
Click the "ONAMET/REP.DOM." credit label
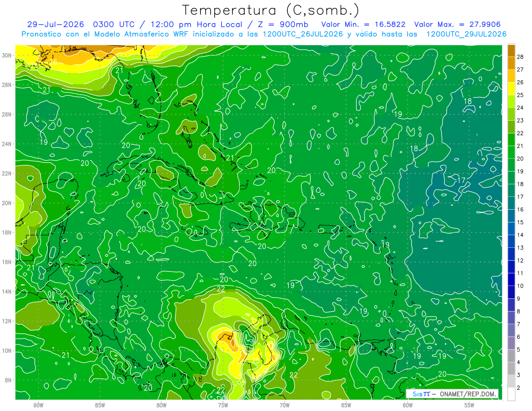pyautogui.click(x=469, y=394)
